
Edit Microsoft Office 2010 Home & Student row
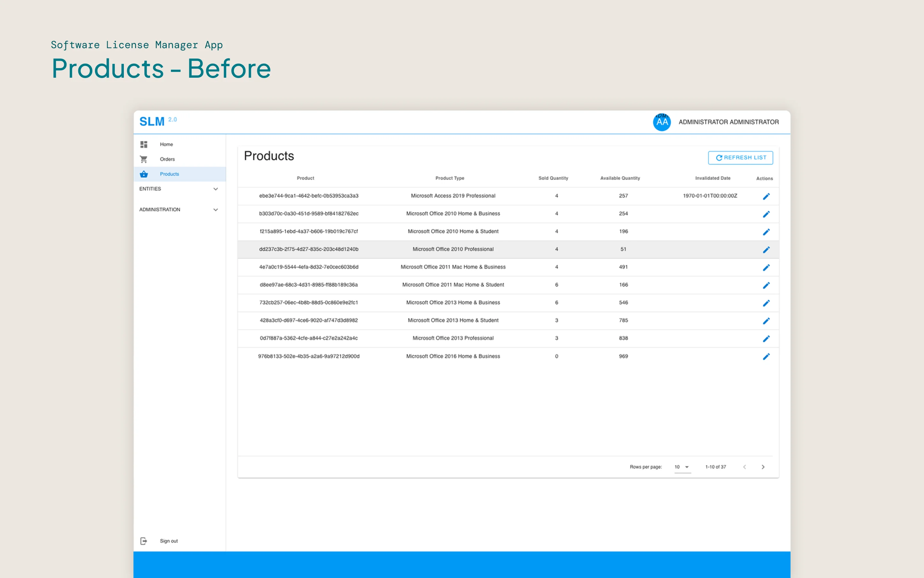(x=766, y=232)
